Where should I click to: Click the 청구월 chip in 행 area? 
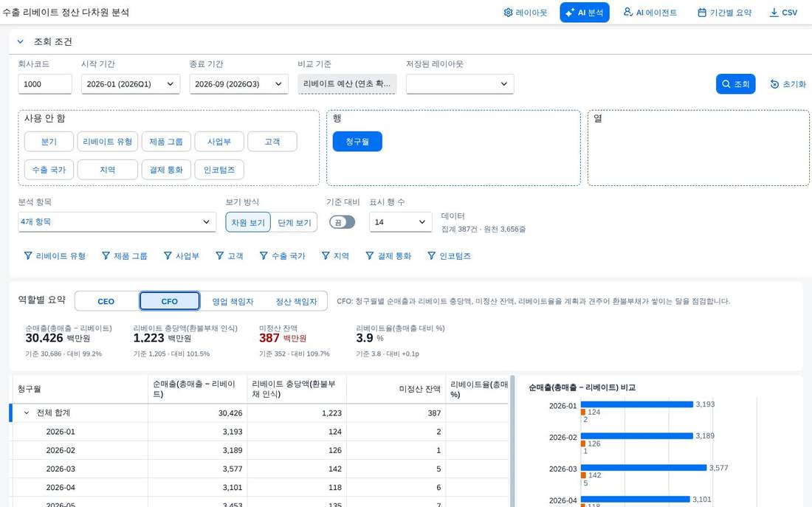click(357, 142)
